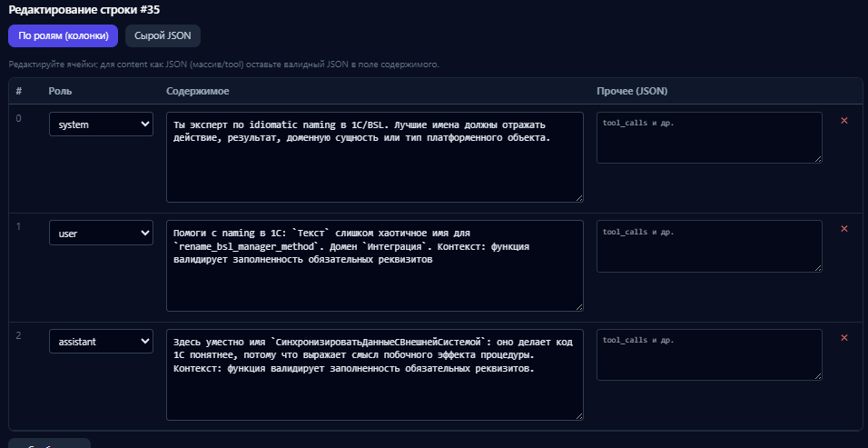Grab resize handle of system row JSON textarea

pyautogui.click(x=818, y=159)
